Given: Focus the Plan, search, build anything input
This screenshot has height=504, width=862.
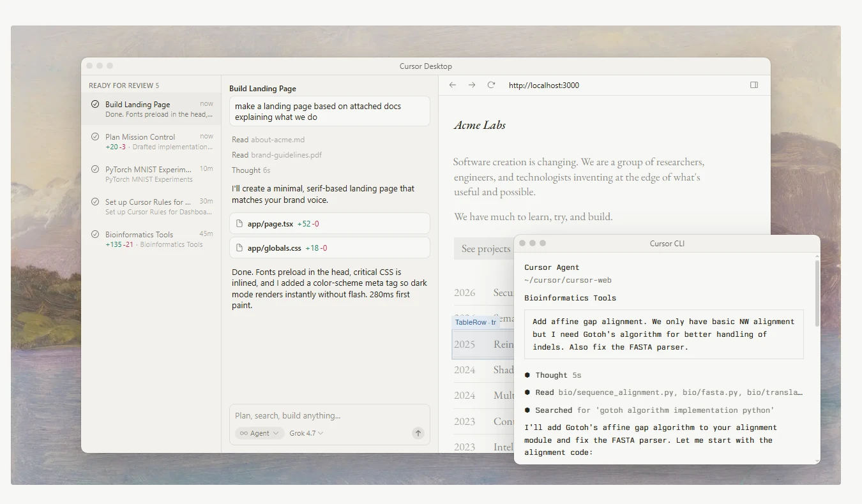Looking at the screenshot, I should 329,415.
